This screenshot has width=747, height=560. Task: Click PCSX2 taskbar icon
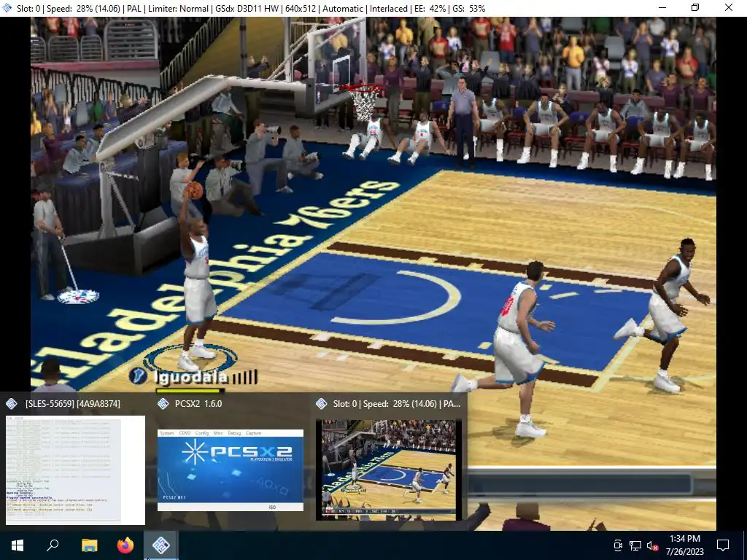pyautogui.click(x=161, y=545)
